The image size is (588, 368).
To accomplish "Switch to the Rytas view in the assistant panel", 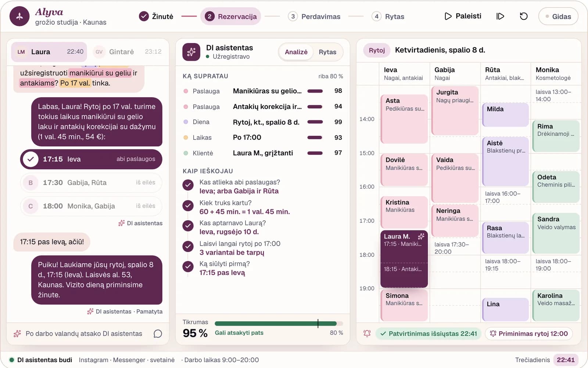I will [327, 52].
